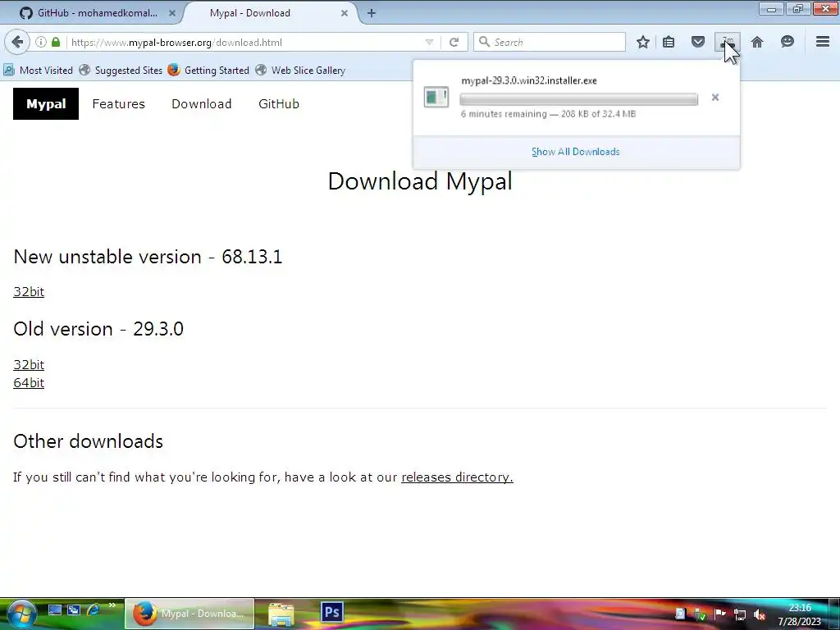840x630 pixels.
Task: Open the Download nav link
Action: (202, 104)
